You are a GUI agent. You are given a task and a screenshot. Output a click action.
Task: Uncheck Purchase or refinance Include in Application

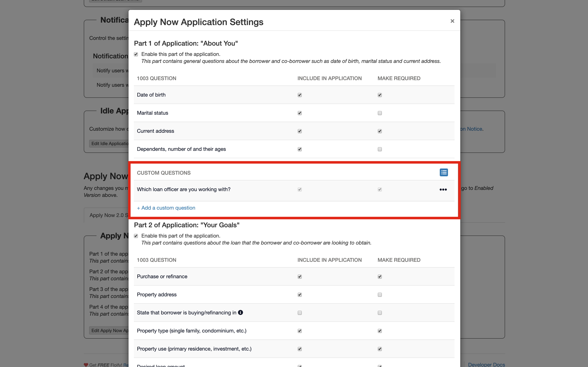coord(300,277)
